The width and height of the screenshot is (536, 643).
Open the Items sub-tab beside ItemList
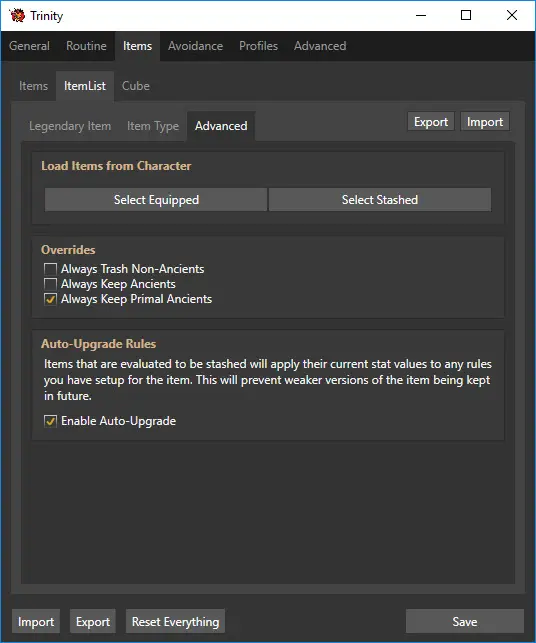point(33,86)
